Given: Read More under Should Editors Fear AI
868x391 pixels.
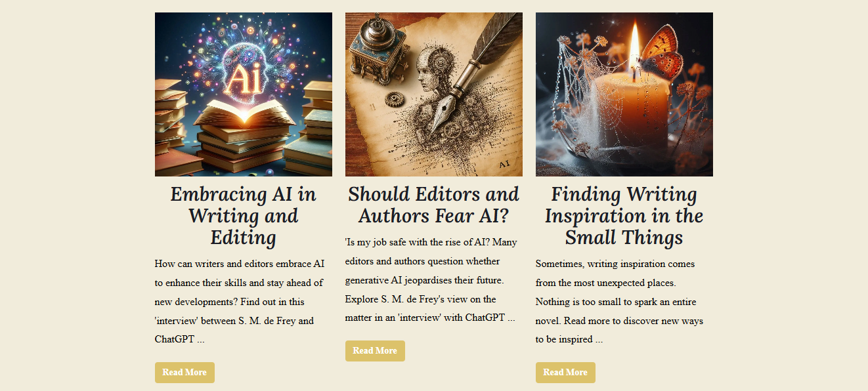Looking at the screenshot, I should (x=375, y=351).
